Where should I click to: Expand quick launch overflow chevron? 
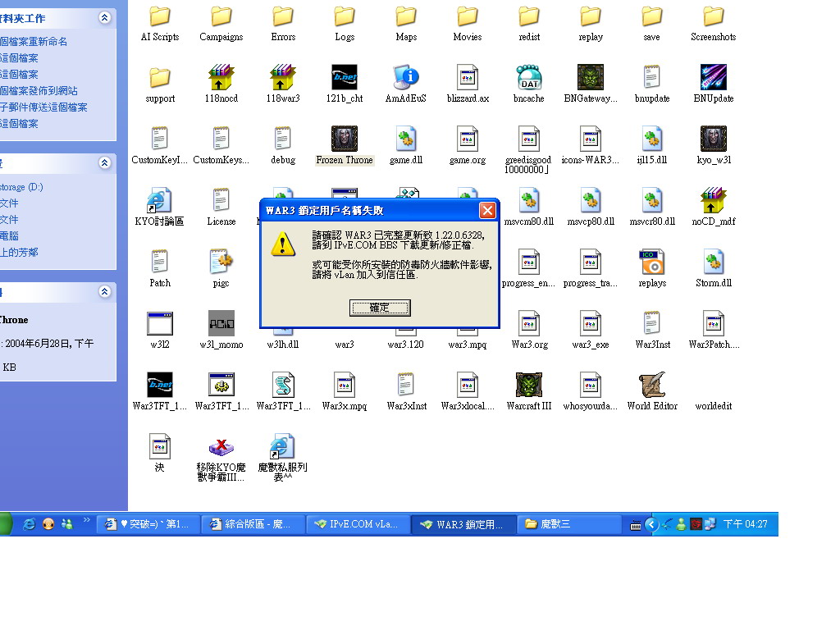click(87, 519)
